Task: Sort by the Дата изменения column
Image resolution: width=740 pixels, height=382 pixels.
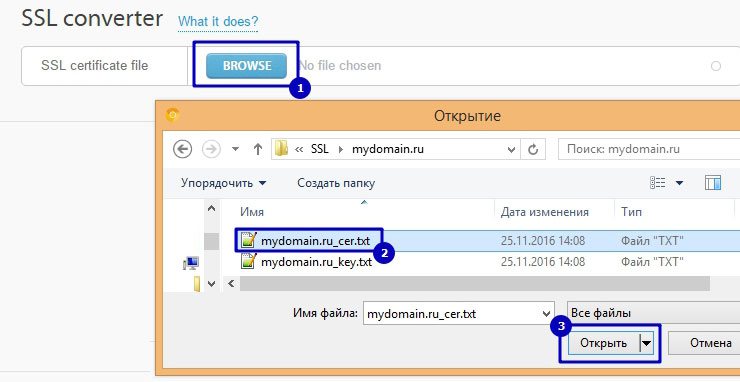Action: point(545,212)
